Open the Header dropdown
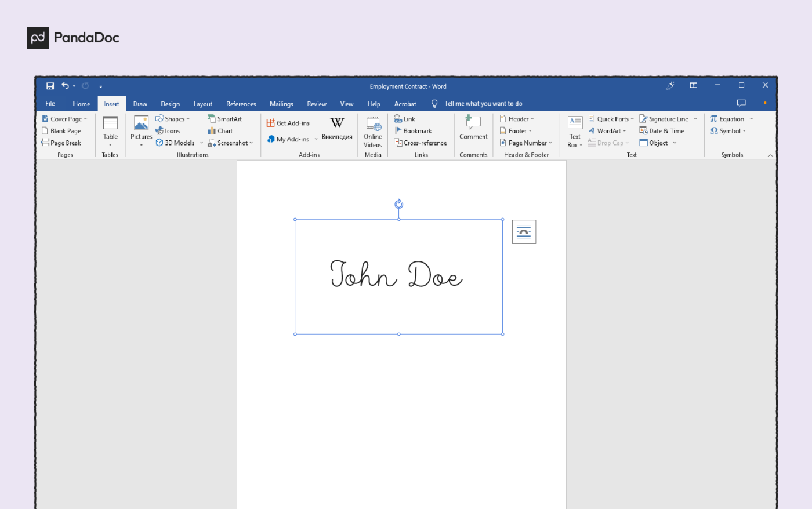This screenshot has width=812, height=509. (x=516, y=118)
